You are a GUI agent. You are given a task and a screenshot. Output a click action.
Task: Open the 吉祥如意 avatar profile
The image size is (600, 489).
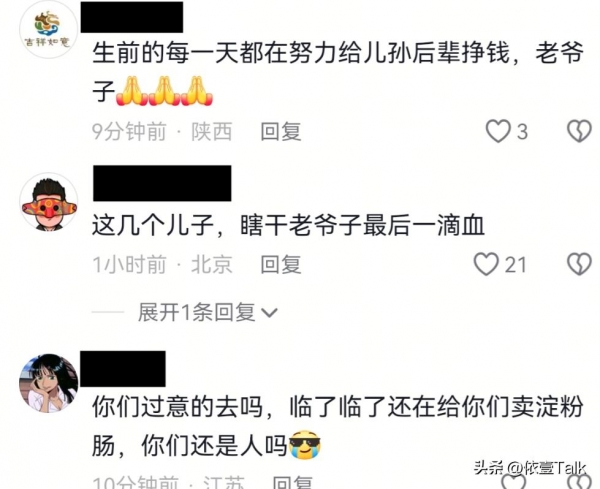(x=48, y=29)
